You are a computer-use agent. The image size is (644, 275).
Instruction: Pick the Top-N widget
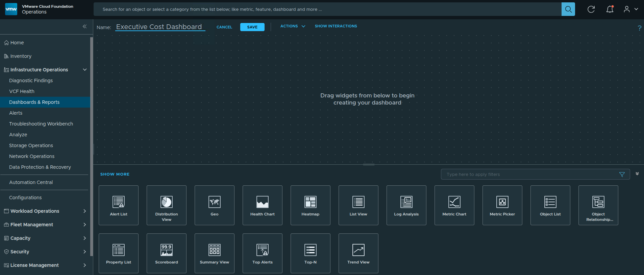point(311,253)
